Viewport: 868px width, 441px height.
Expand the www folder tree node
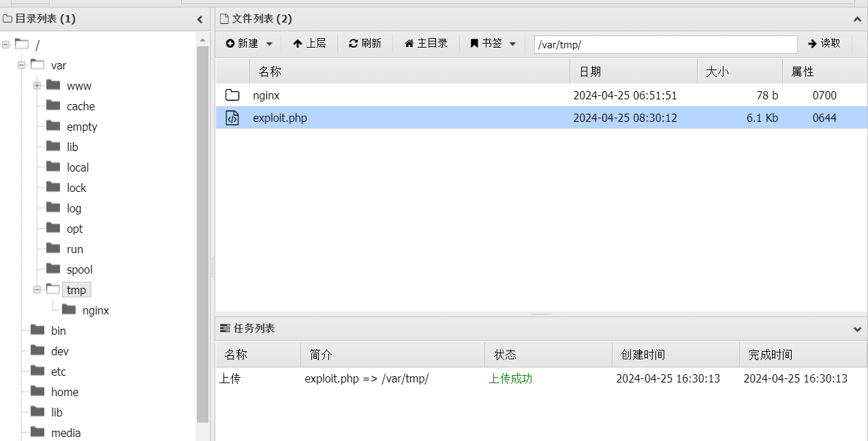(37, 86)
